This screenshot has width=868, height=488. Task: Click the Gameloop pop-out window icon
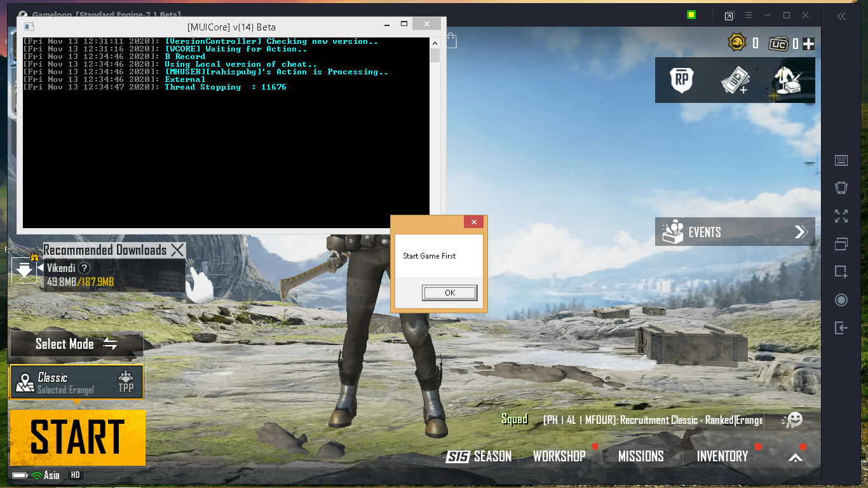click(729, 15)
